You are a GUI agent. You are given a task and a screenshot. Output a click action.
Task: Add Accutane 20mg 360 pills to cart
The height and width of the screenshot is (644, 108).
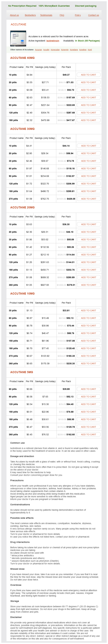point(88,285)
